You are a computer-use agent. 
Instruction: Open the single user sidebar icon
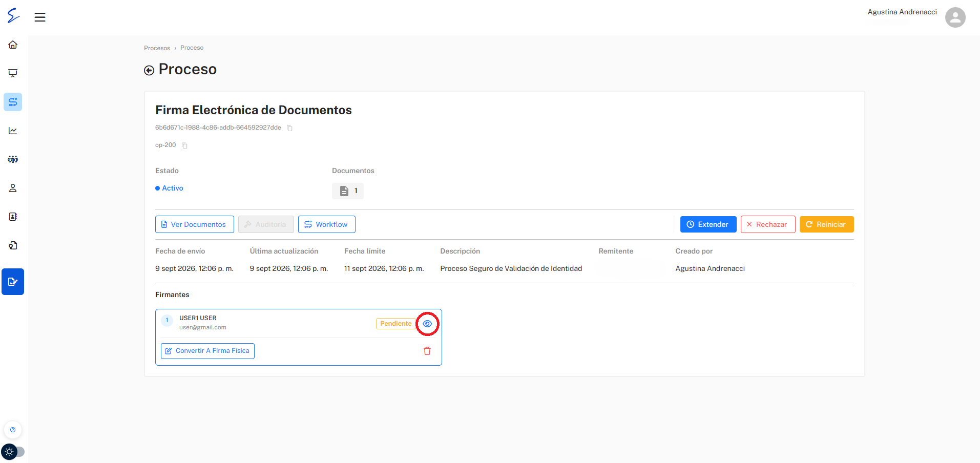coord(13,188)
